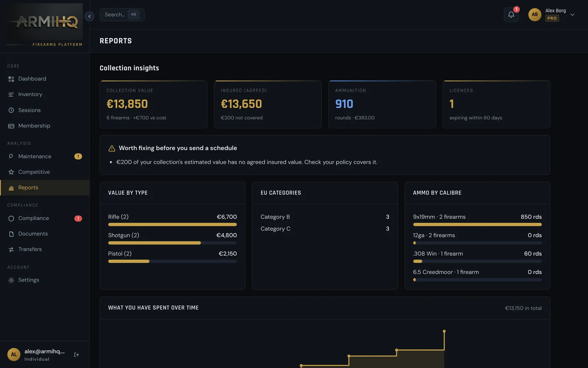Click the .308 Win · 1 firearm row
This screenshot has height=368, width=588.
(x=477, y=256)
